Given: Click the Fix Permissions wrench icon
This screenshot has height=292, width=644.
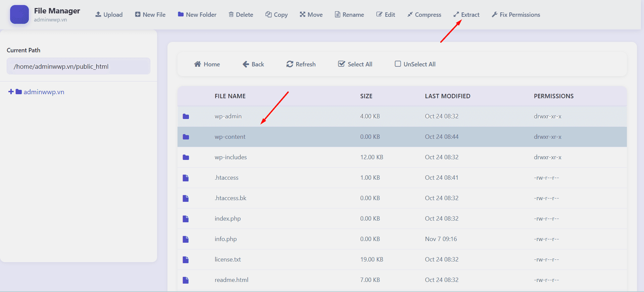Looking at the screenshot, I should (495, 14).
